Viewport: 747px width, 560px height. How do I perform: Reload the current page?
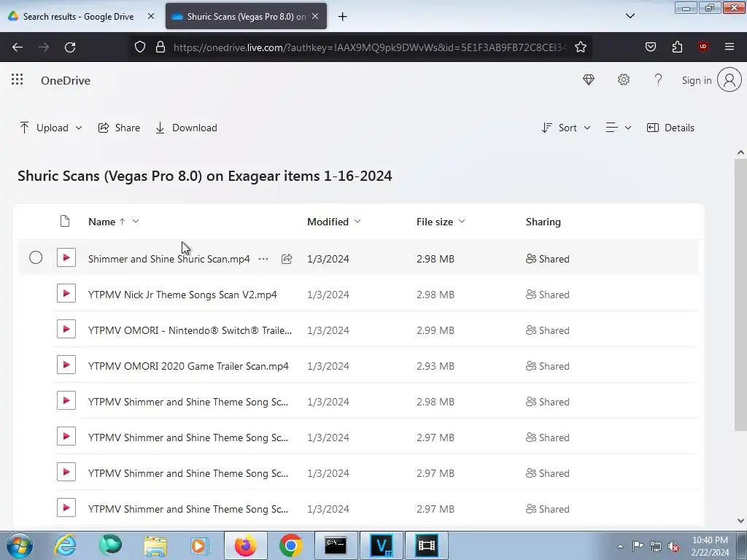(x=70, y=47)
